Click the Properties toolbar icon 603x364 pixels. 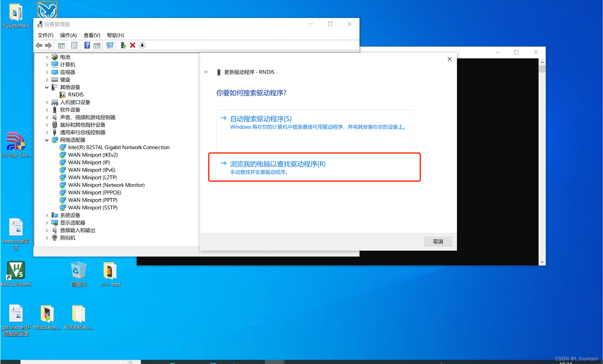coord(74,45)
